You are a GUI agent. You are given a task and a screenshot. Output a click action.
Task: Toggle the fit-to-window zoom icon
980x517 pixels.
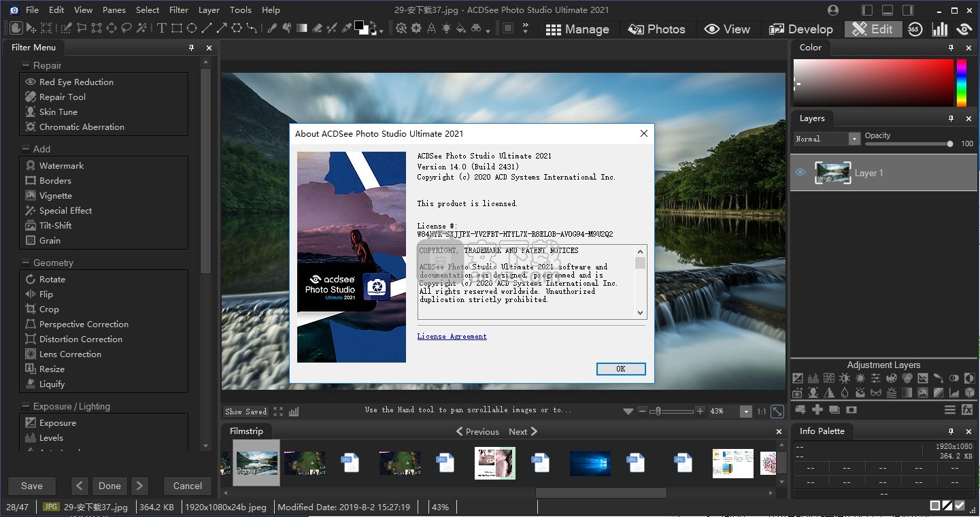point(777,412)
